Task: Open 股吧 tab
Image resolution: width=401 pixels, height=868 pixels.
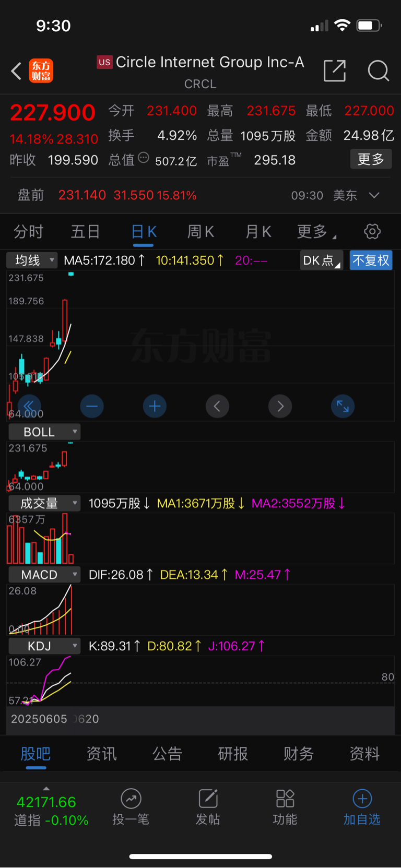Action: (36, 754)
